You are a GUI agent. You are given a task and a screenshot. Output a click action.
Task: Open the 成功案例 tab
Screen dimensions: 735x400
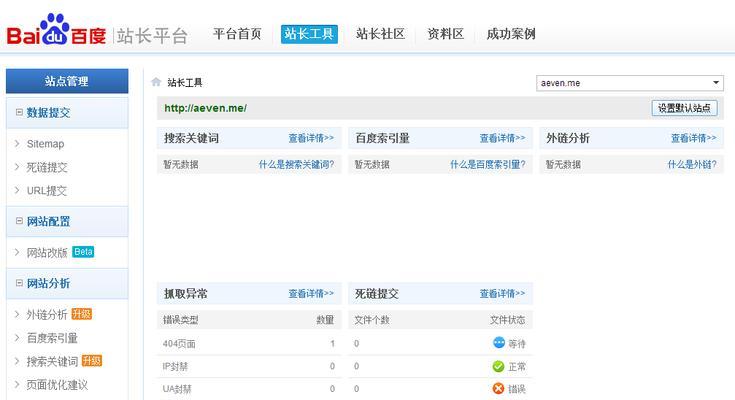tap(511, 34)
